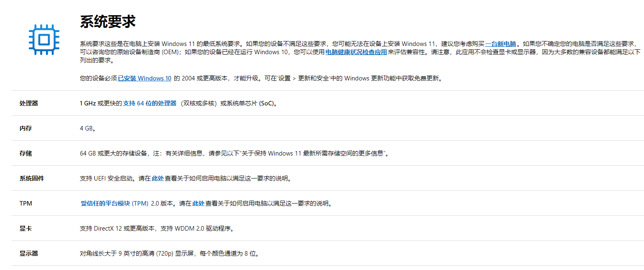Open the 电脑健康状况检查应用 link

[x=356, y=52]
